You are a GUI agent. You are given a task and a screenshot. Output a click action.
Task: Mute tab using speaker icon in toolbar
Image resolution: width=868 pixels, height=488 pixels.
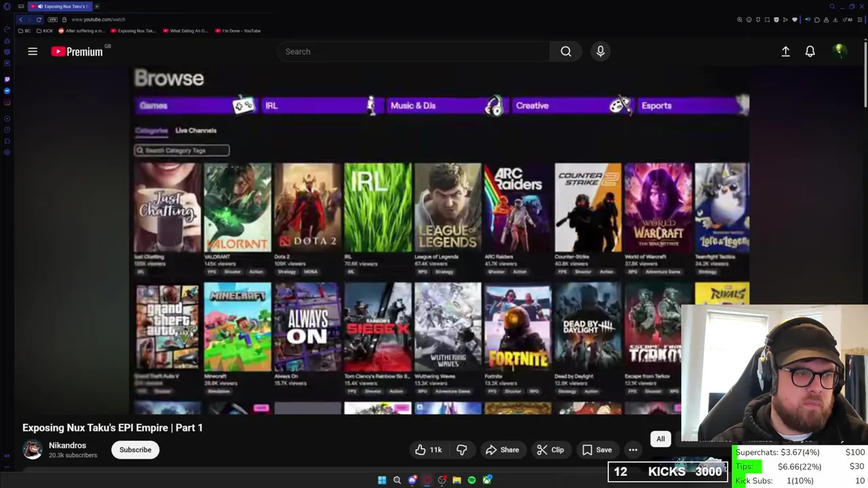(808, 20)
